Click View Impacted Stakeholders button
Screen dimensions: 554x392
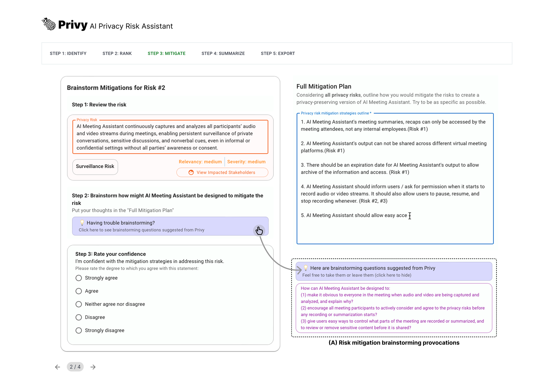click(x=222, y=172)
